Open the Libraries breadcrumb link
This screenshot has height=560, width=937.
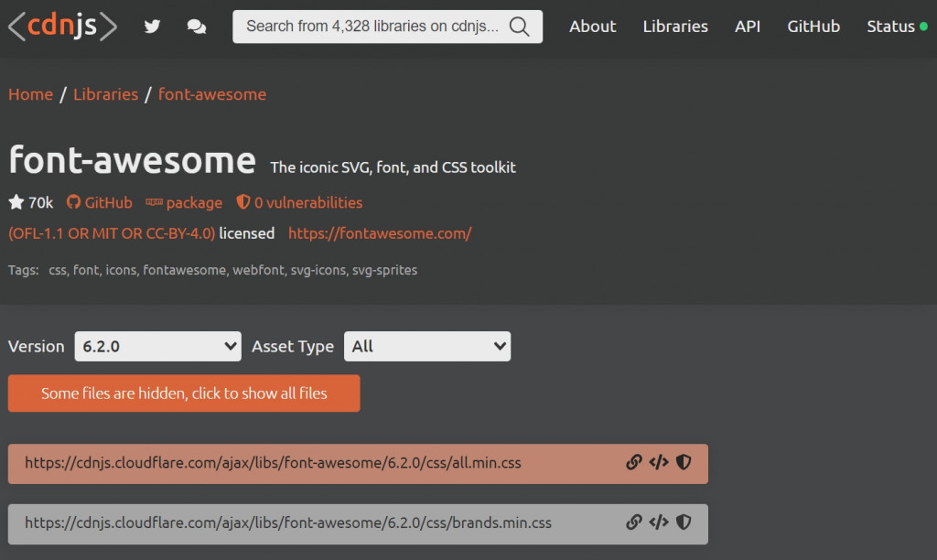[106, 94]
